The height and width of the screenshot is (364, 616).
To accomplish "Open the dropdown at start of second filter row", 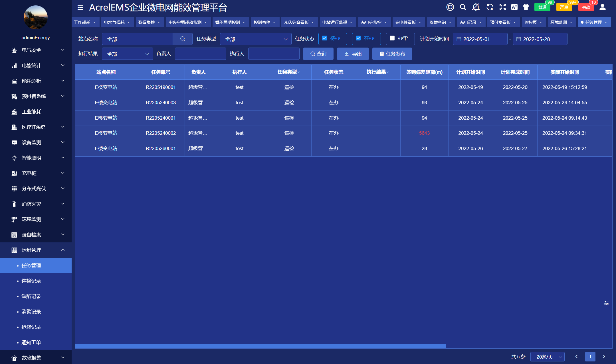I will coord(127,54).
